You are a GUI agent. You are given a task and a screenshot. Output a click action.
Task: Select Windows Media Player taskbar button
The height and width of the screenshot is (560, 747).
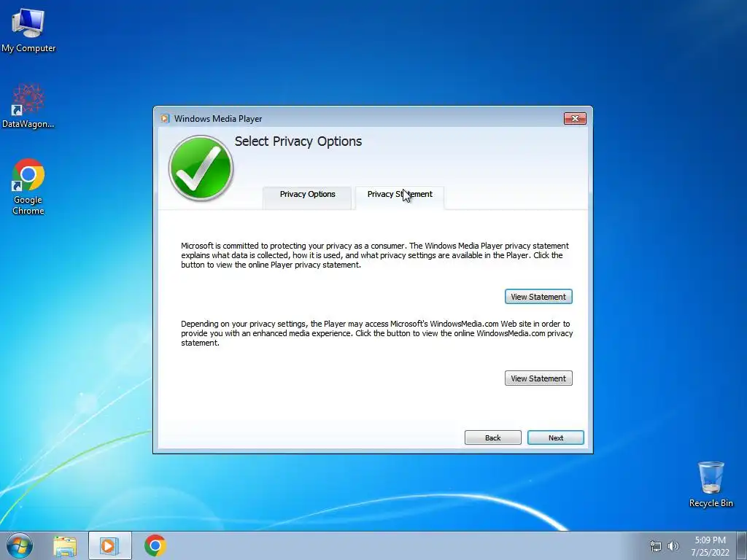pos(109,545)
